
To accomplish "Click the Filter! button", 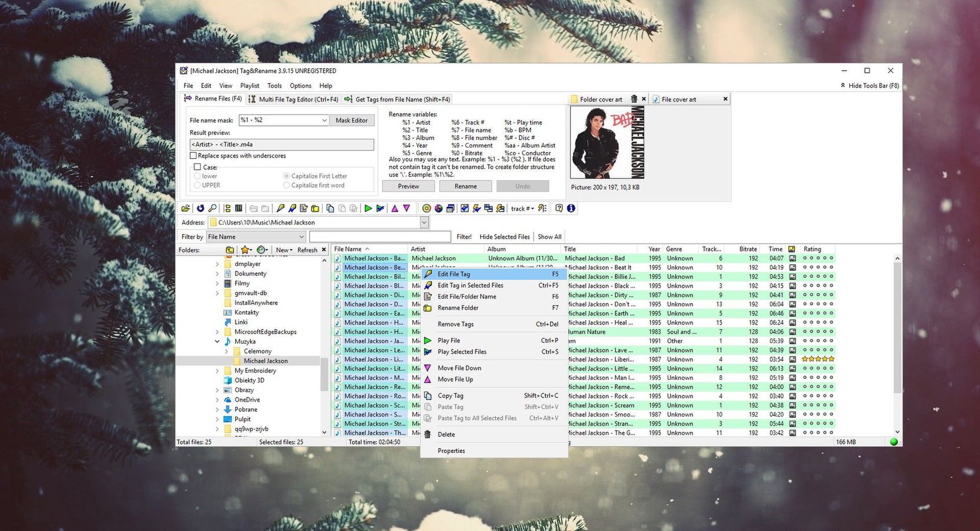I will click(x=464, y=237).
